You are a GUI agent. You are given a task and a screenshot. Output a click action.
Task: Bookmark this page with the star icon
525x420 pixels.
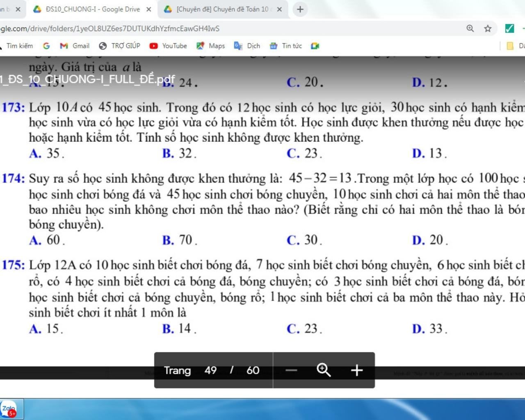coord(488,28)
